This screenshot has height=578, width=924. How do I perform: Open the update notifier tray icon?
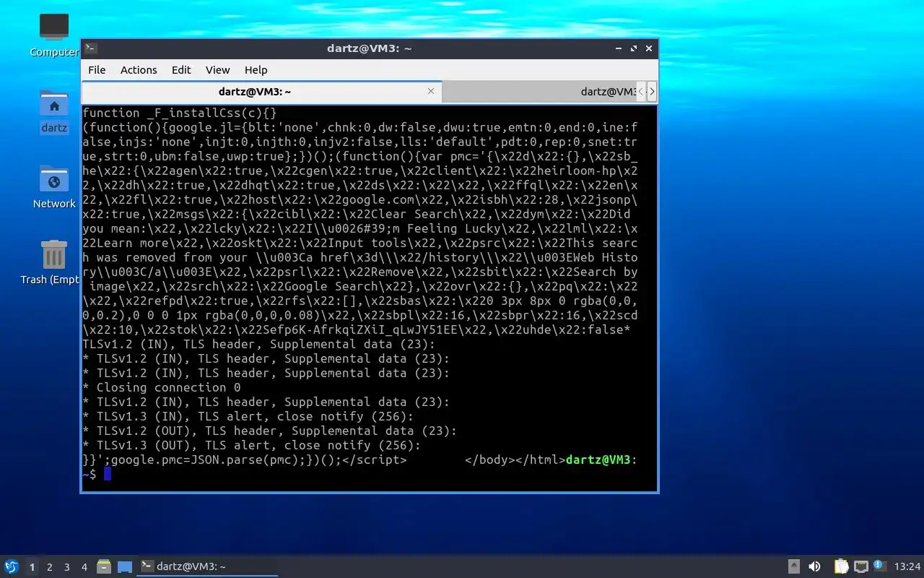click(879, 566)
